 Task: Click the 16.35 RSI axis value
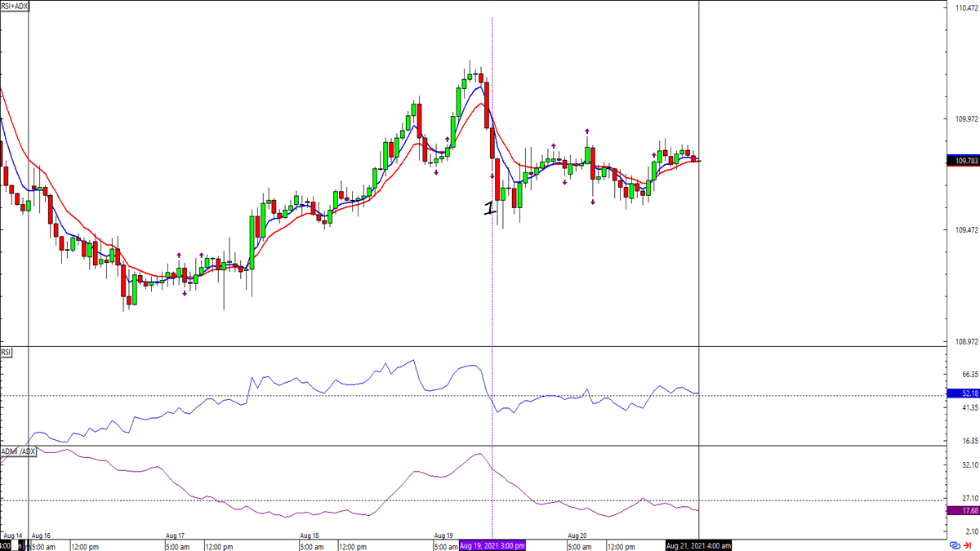[x=969, y=442]
